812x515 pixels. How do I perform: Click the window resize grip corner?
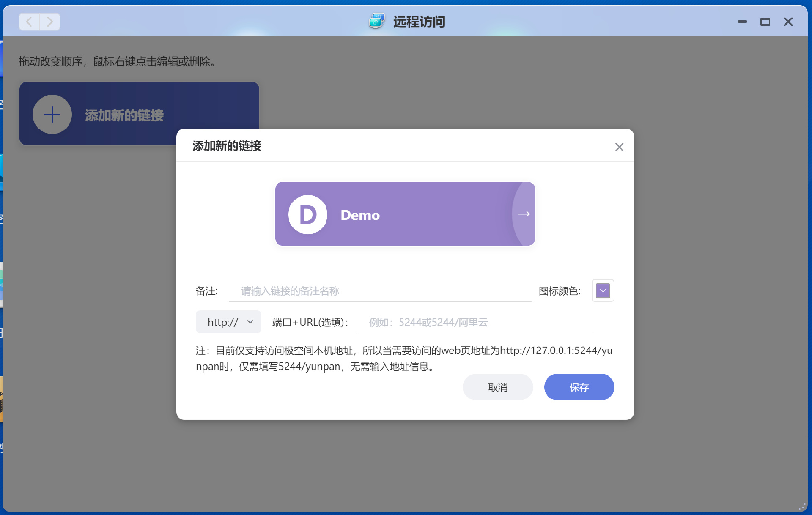pos(802,506)
